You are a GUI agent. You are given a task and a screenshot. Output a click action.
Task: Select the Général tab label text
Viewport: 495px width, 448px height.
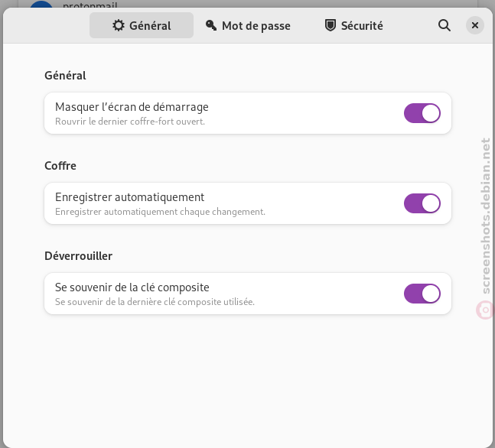tap(150, 25)
